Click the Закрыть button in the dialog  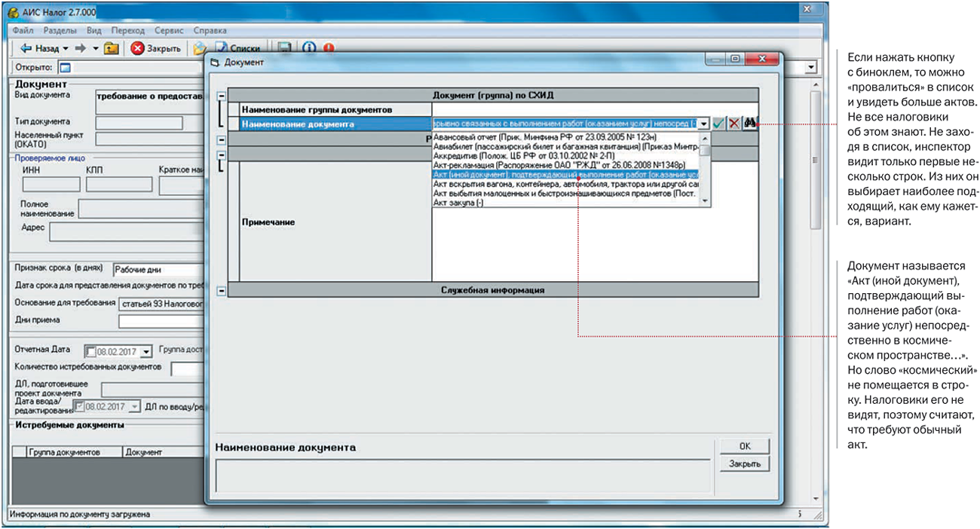[744, 464]
